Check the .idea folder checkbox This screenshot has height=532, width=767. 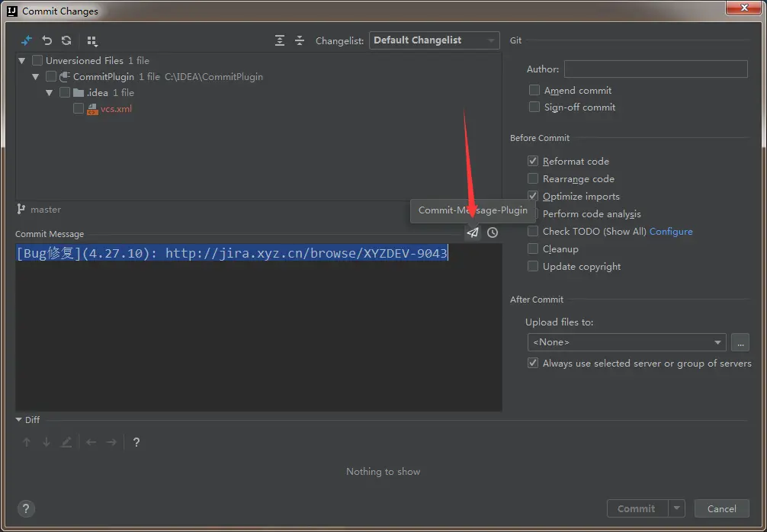point(65,92)
